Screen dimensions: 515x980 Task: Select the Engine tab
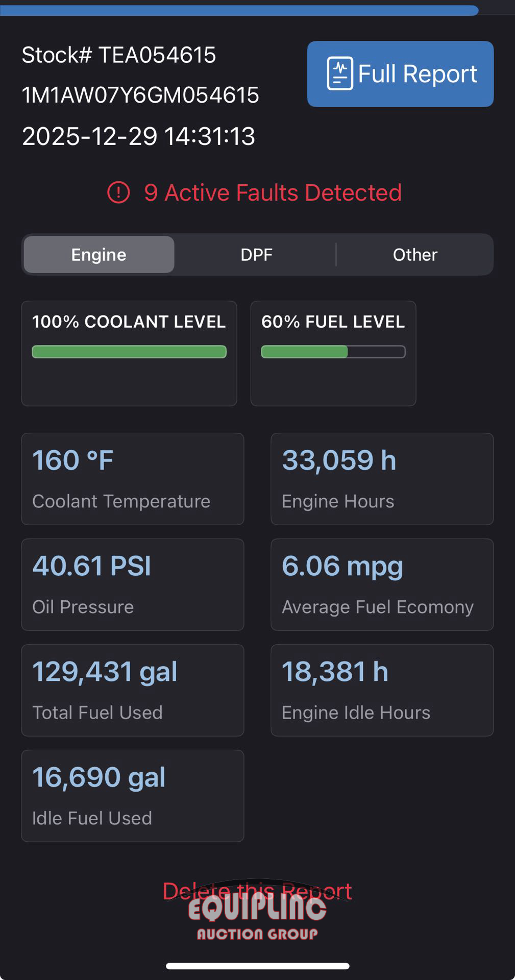99,255
